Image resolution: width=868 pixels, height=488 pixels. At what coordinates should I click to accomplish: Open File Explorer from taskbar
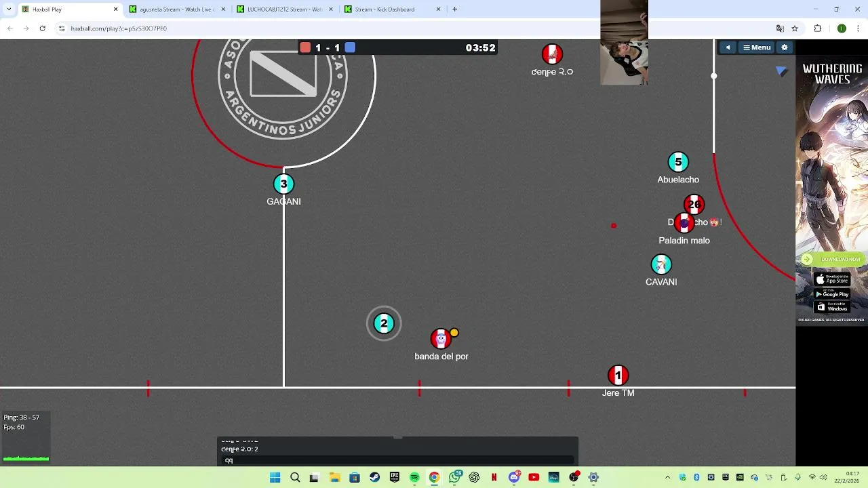(x=334, y=477)
